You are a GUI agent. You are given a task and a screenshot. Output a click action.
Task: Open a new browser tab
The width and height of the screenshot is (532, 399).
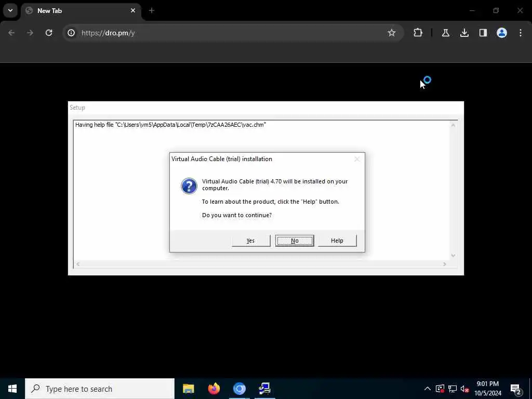[152, 10]
